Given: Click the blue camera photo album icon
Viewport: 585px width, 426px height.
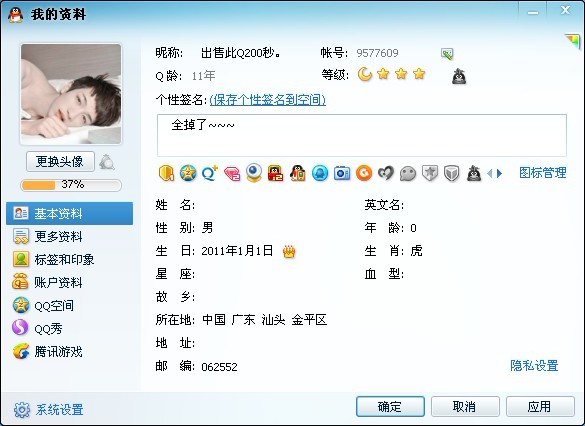Looking at the screenshot, I should 342,173.
